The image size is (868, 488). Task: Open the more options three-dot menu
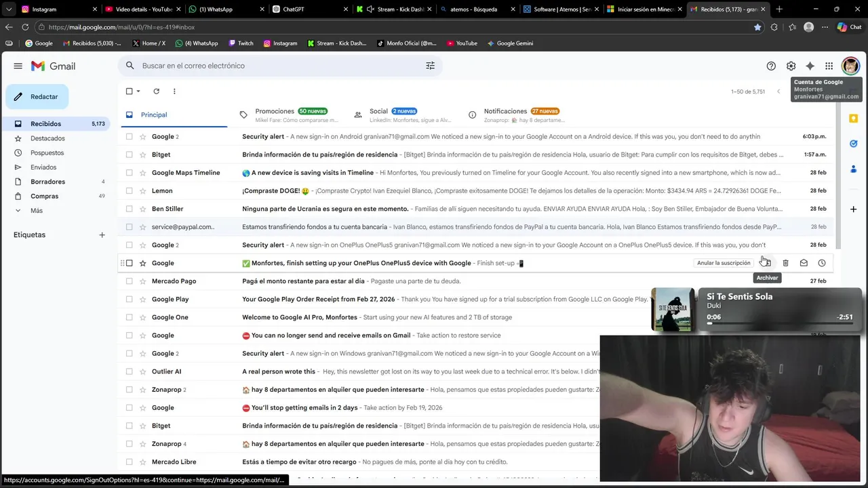pos(174,91)
